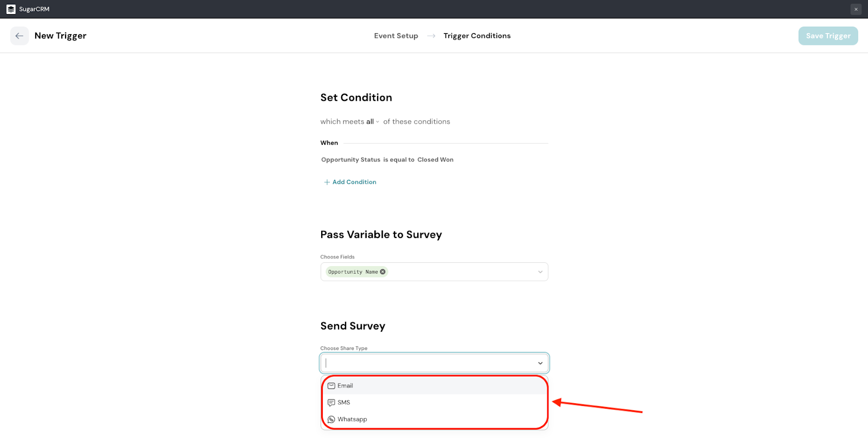This screenshot has height=446, width=868.
Task: Change the Closed Won condition value
Action: [435, 160]
